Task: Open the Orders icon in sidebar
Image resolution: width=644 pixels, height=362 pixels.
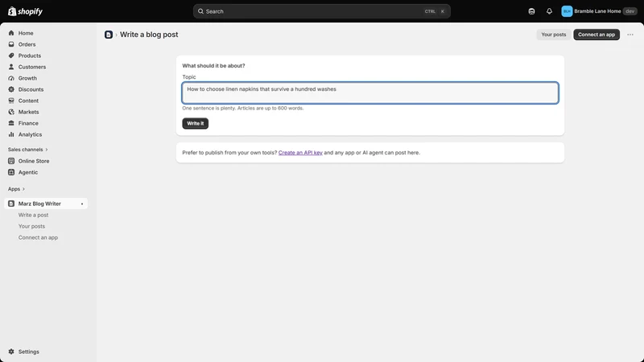Action: [x=11, y=44]
